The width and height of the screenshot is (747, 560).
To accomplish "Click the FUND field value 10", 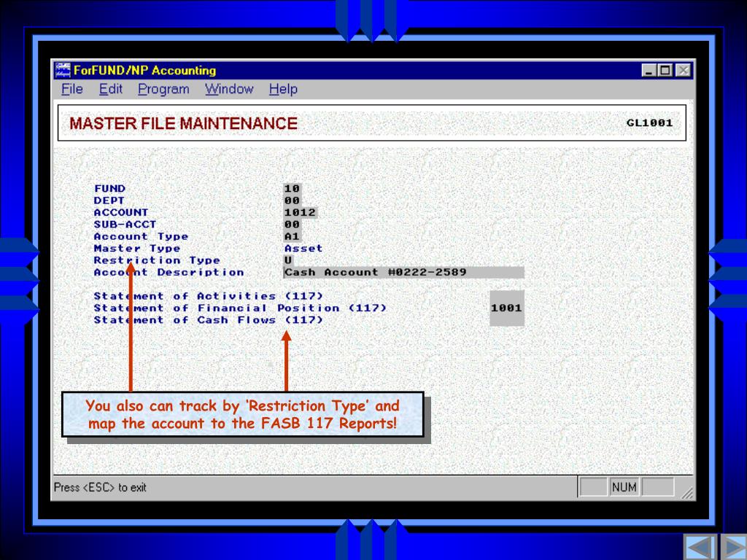I will pos(292,189).
